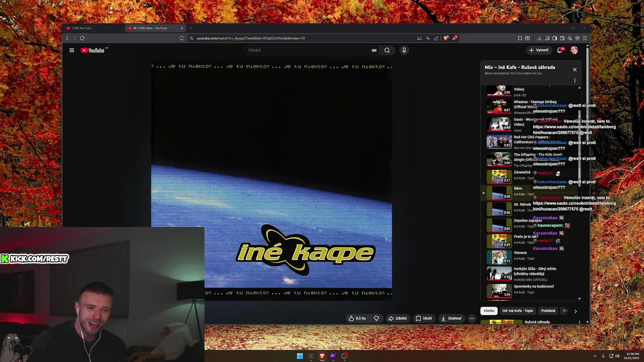Show hidden system tray icons

[x=595, y=356]
